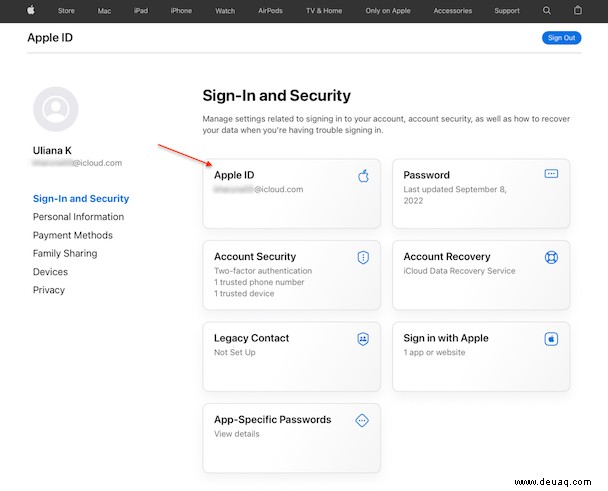Open the Mac menu
Screen dimensions: 608x491
pos(104,11)
